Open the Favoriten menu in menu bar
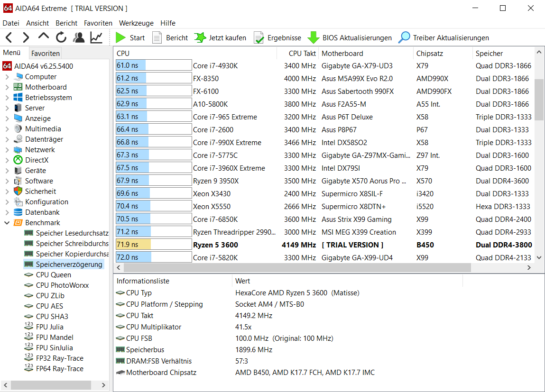This screenshot has height=392, width=545. 98,23
